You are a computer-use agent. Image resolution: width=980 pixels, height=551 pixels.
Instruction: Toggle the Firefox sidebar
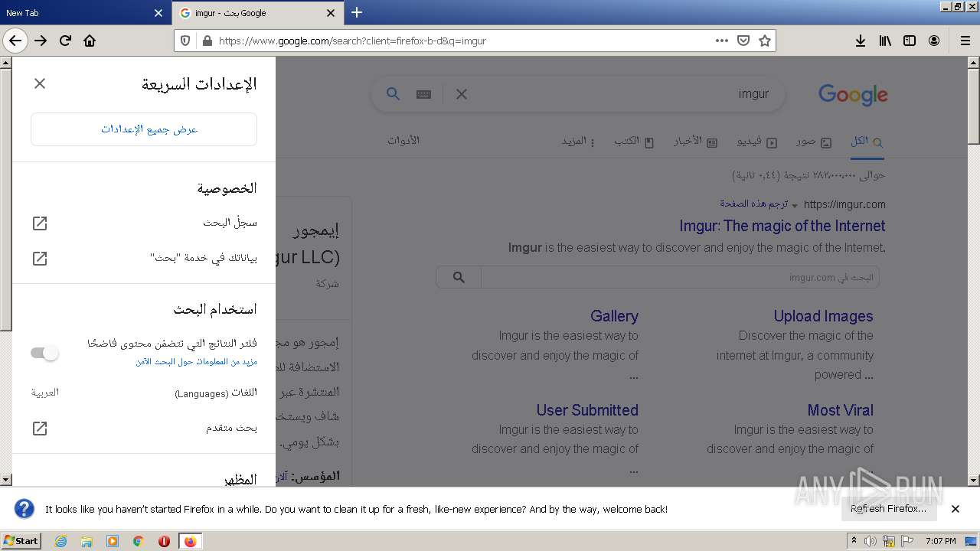910,41
